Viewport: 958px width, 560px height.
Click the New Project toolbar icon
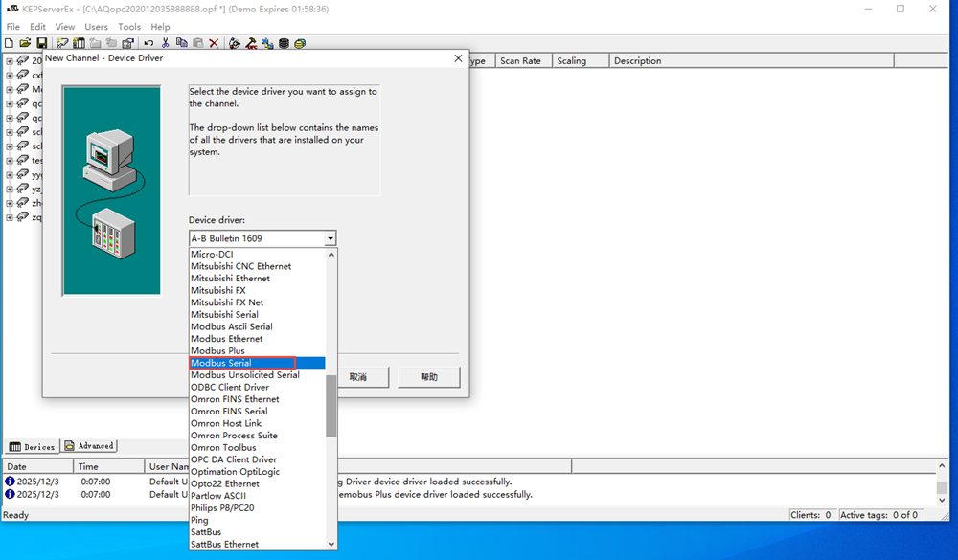pos(10,43)
